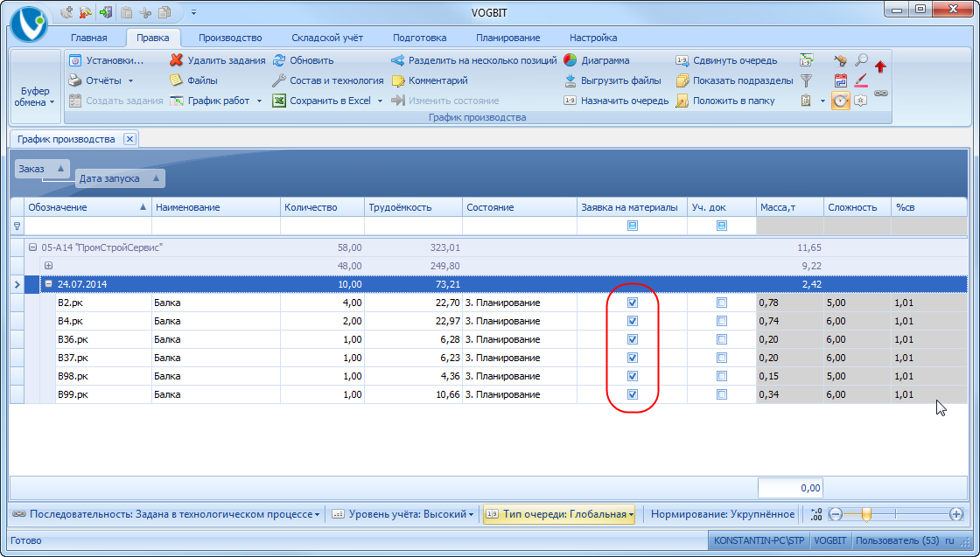Collapse the 05-A14 ПромСтройСервис group
Image resolution: width=980 pixels, height=557 pixels.
(32, 248)
